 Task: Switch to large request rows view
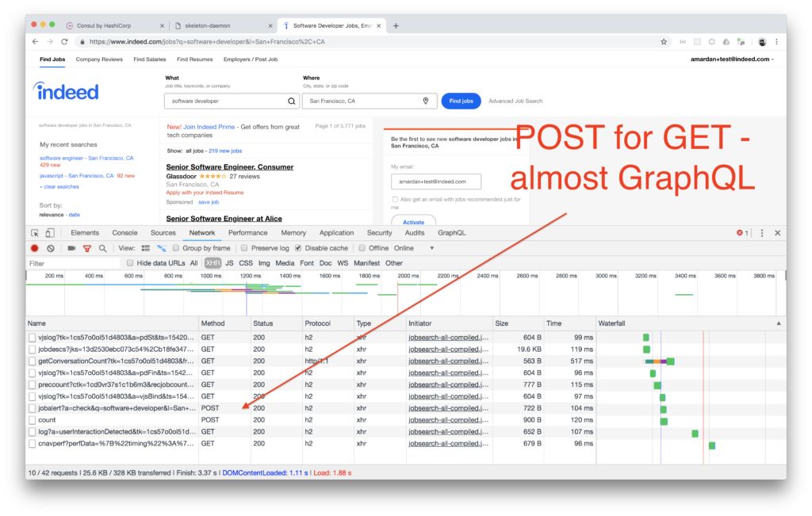[x=146, y=248]
